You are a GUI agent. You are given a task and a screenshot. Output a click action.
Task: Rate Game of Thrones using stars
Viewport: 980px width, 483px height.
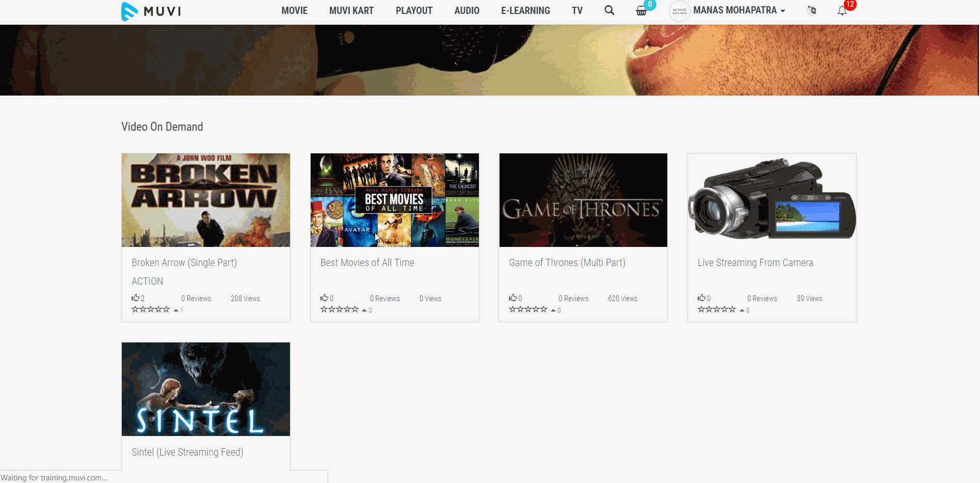coord(528,309)
